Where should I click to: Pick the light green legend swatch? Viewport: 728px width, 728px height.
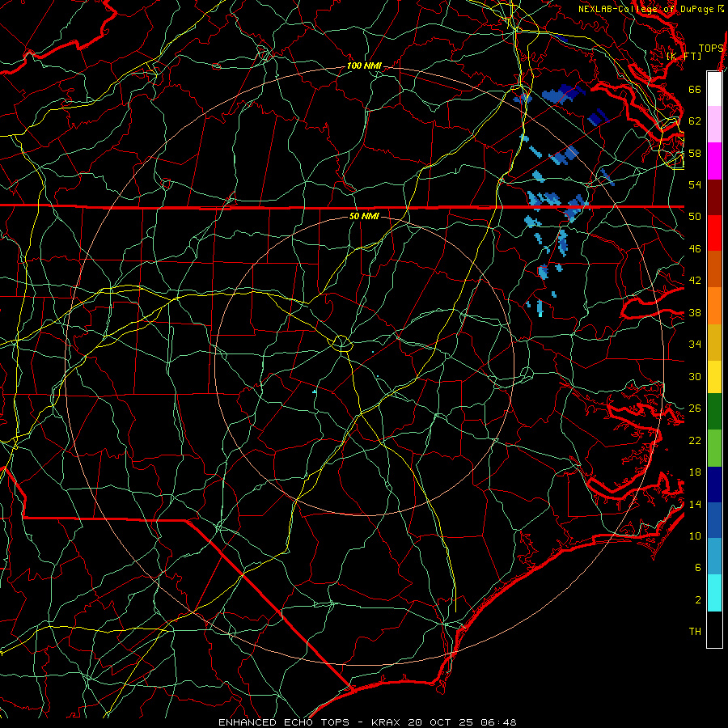tap(714, 448)
